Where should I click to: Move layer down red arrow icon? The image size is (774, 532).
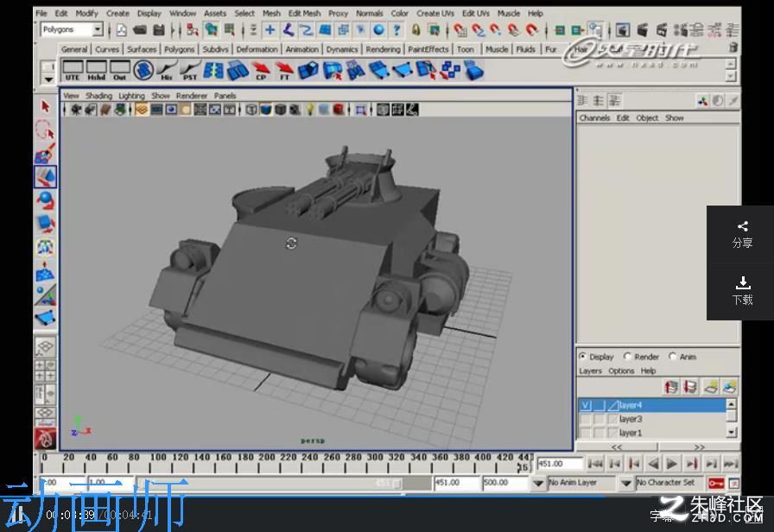point(690,387)
